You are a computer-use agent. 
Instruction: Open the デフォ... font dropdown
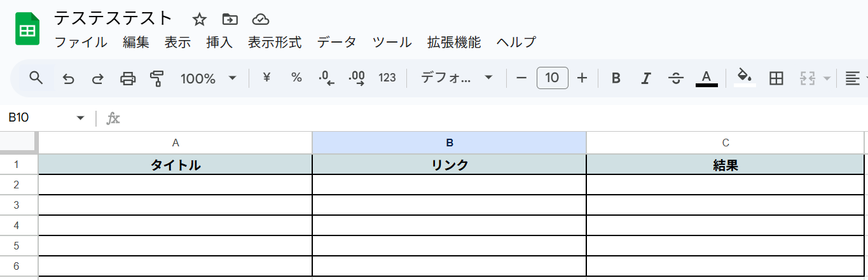pyautogui.click(x=457, y=78)
